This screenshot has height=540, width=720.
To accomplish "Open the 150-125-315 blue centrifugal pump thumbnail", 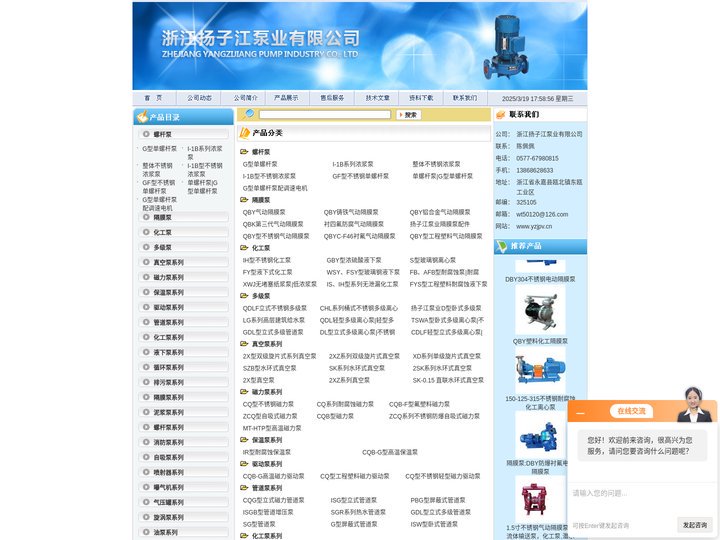I will click(x=540, y=370).
